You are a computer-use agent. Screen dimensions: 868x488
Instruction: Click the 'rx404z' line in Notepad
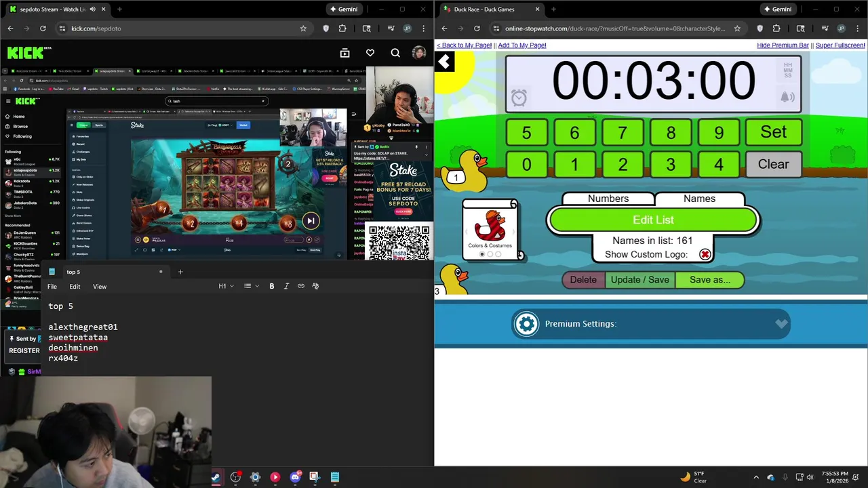pyautogui.click(x=63, y=358)
